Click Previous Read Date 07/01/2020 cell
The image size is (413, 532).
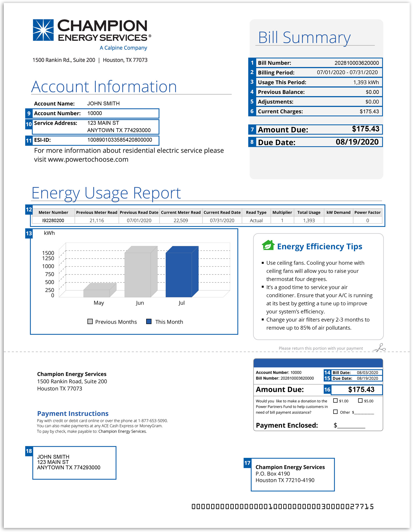(x=139, y=220)
